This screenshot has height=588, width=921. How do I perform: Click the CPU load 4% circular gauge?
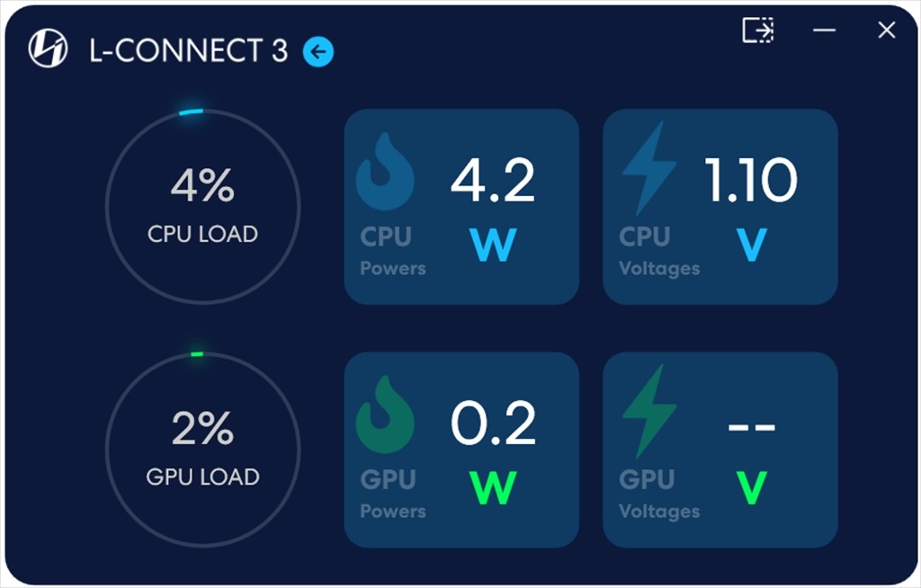pyautogui.click(x=202, y=207)
